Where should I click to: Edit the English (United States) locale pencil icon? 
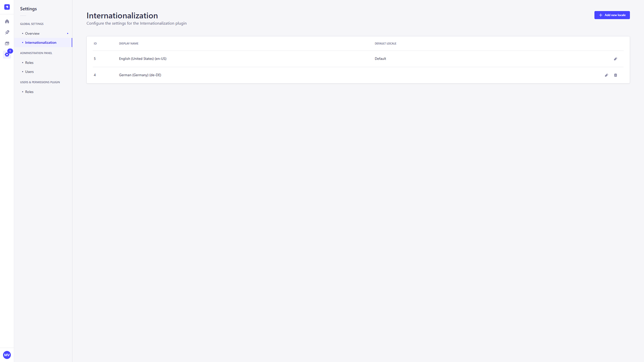coord(615,59)
